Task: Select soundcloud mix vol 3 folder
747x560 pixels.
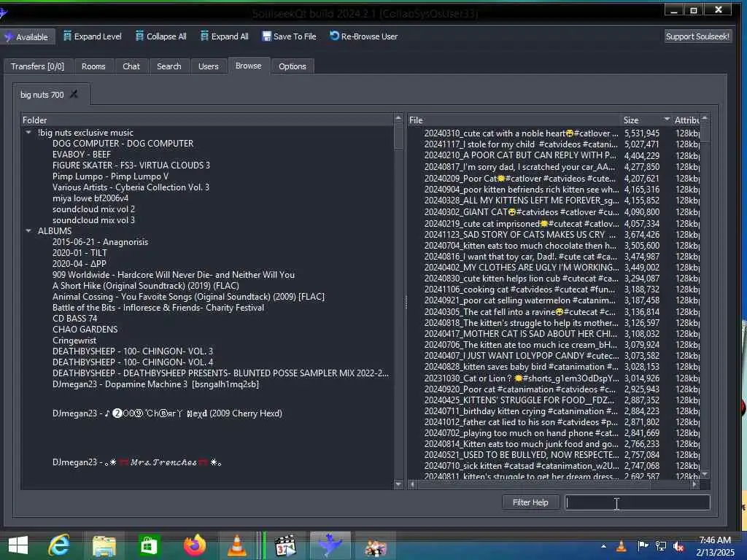Action: click(93, 220)
